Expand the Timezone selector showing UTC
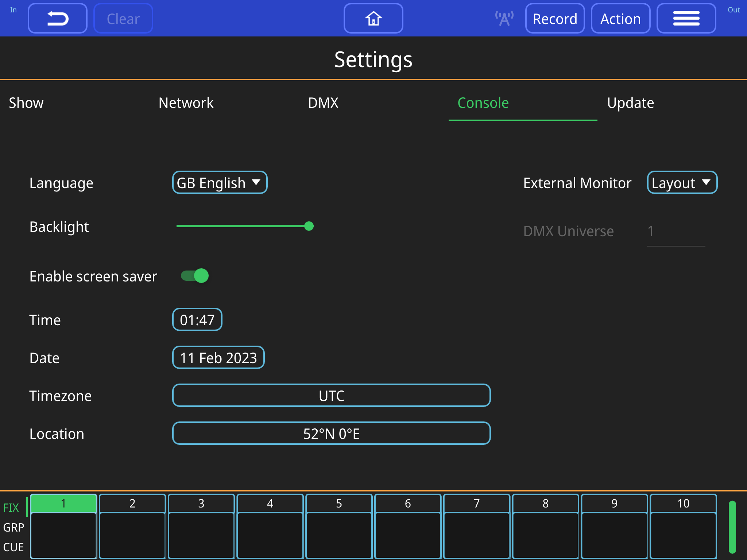 pyautogui.click(x=331, y=395)
